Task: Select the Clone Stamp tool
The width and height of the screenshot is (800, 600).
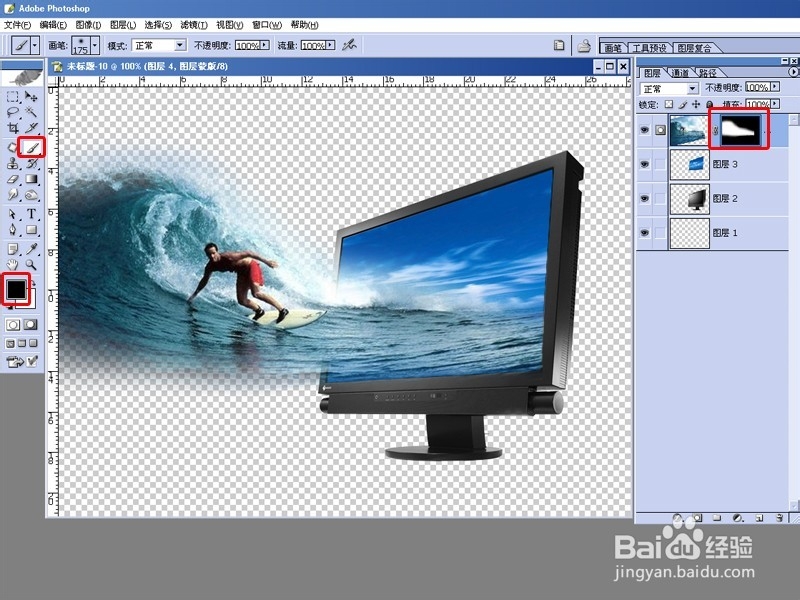Action: point(12,163)
